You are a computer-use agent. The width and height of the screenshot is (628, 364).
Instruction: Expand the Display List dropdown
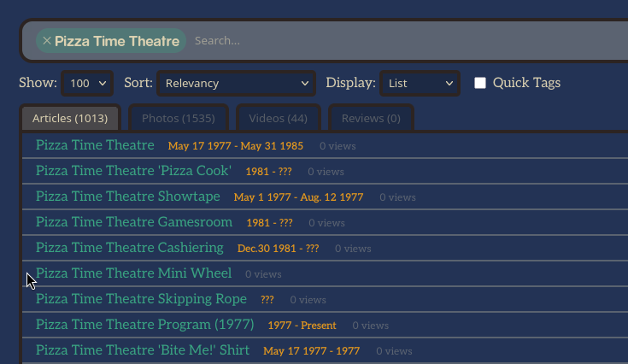pos(420,83)
